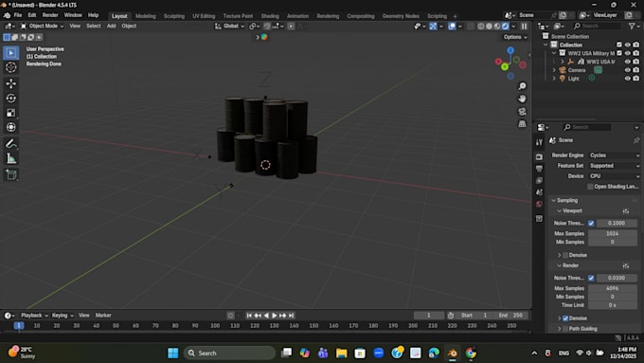Expand the Light item in outliner
Viewport: 644px width, 363px height.
tap(554, 79)
